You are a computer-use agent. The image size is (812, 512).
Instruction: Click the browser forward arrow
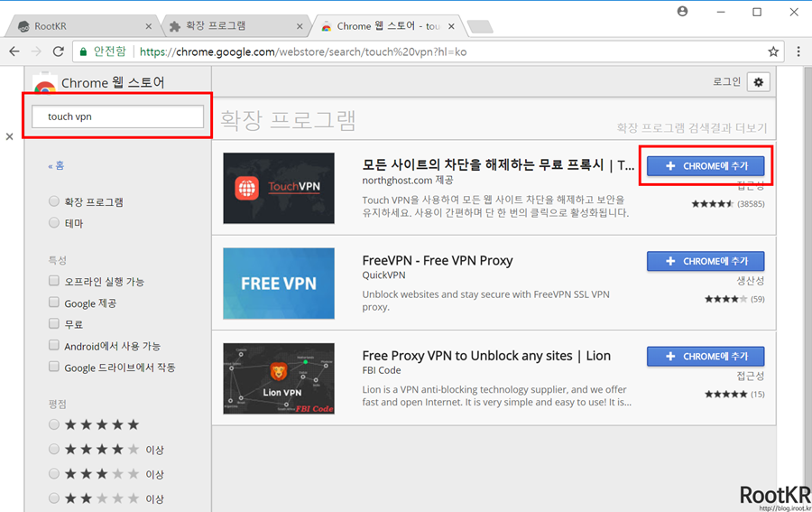(x=36, y=51)
